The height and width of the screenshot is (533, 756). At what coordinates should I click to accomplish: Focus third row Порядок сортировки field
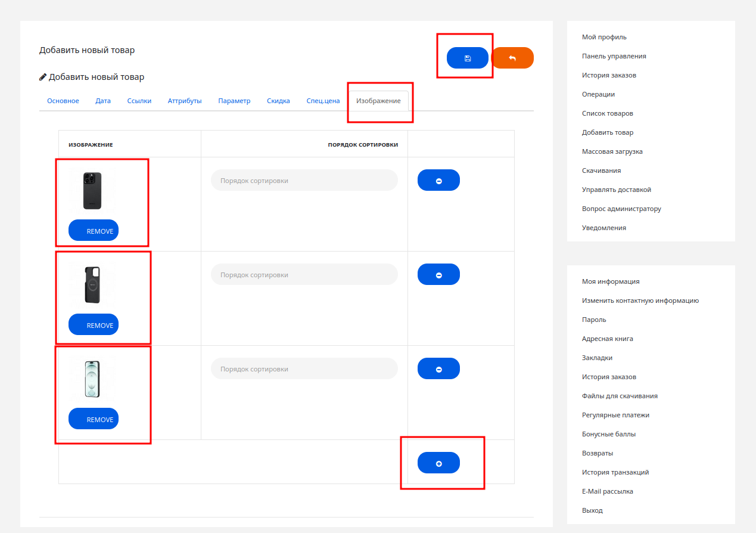tap(304, 368)
